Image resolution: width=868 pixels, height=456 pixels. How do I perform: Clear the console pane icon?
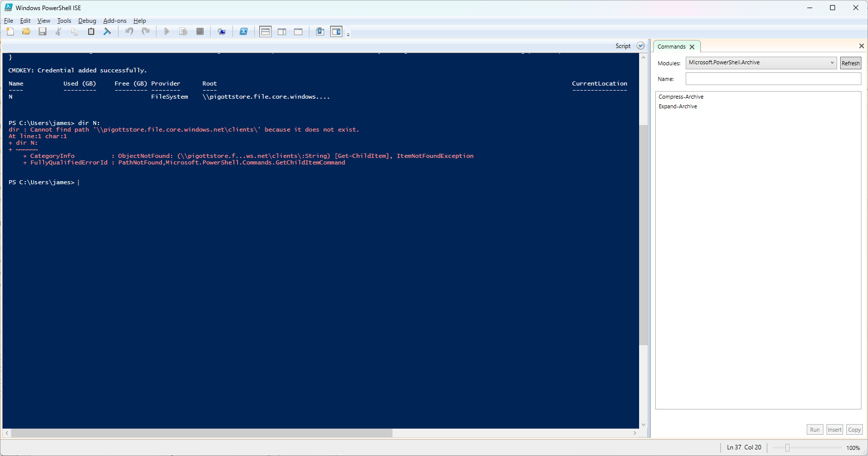click(107, 31)
